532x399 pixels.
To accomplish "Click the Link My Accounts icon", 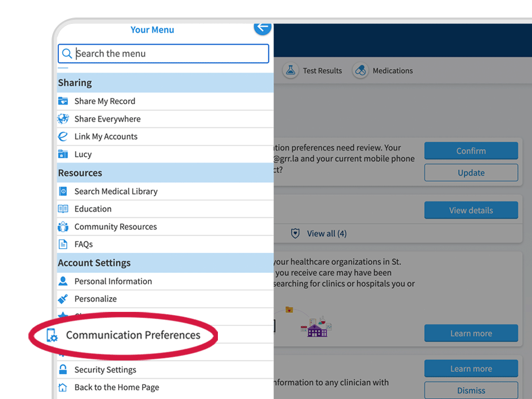I will tap(63, 136).
